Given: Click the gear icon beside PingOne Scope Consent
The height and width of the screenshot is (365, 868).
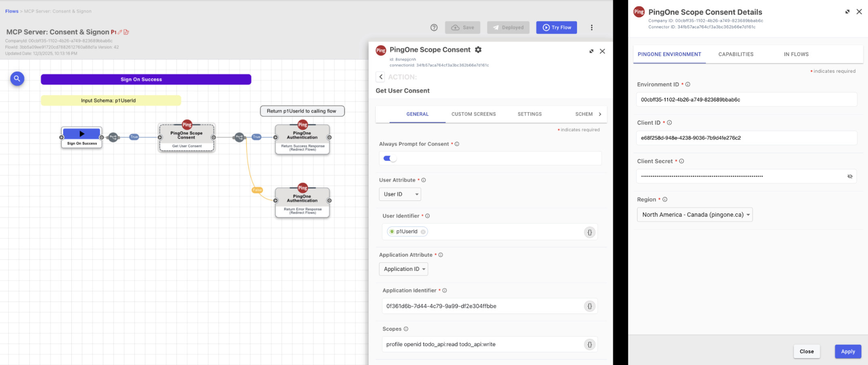Looking at the screenshot, I should pos(478,50).
